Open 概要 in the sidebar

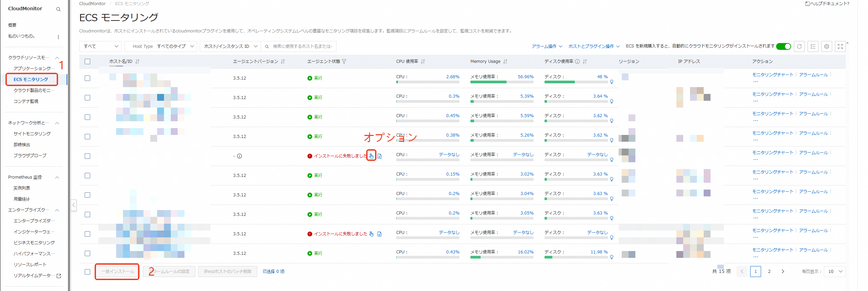click(x=12, y=25)
